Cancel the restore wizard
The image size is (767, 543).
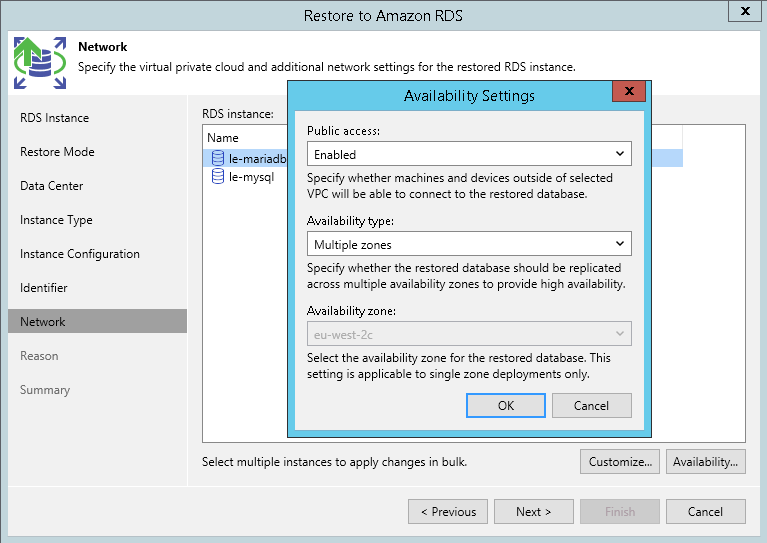(705, 512)
